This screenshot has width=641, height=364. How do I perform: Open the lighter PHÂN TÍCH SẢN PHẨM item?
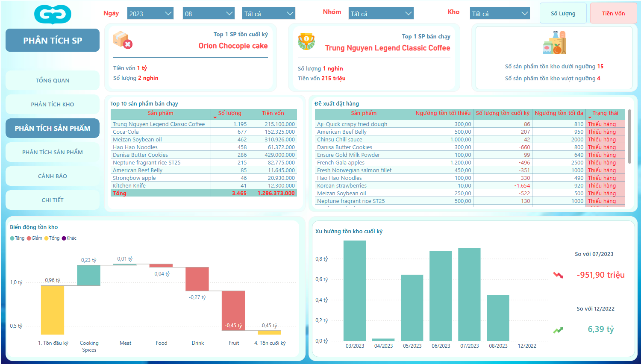coord(53,152)
